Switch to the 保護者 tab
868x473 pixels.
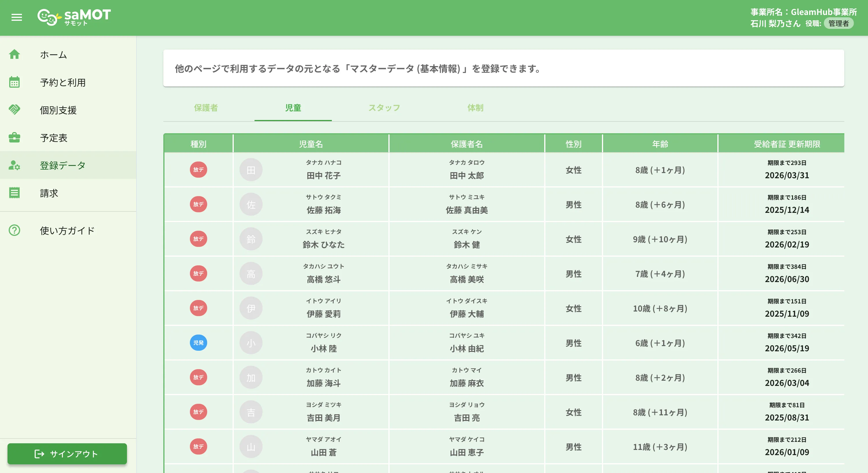(206, 108)
